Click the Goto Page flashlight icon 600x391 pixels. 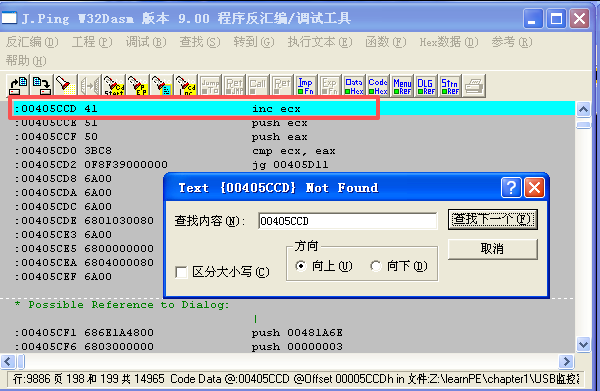pos(161,85)
